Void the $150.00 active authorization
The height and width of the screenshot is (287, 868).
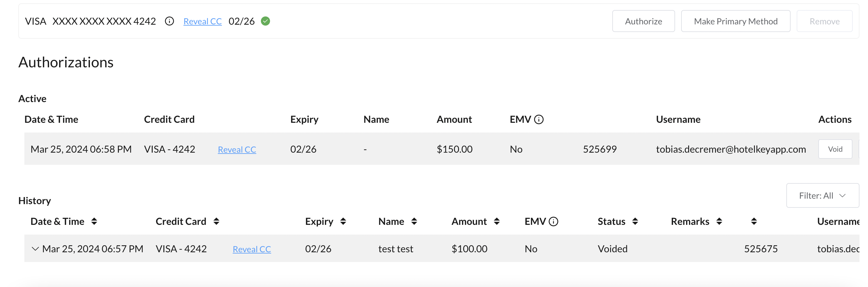pos(835,149)
